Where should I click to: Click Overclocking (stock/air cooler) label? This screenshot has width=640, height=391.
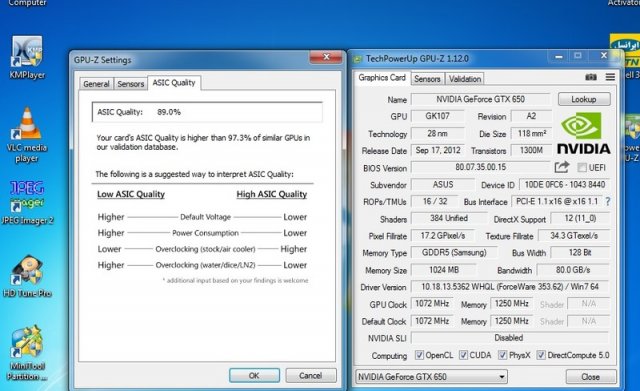coord(205,249)
